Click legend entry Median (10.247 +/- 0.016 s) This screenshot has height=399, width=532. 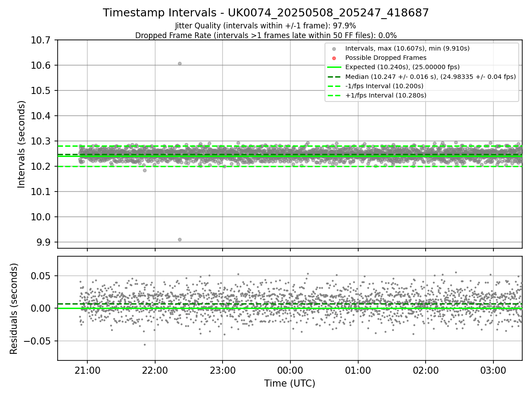(430, 77)
